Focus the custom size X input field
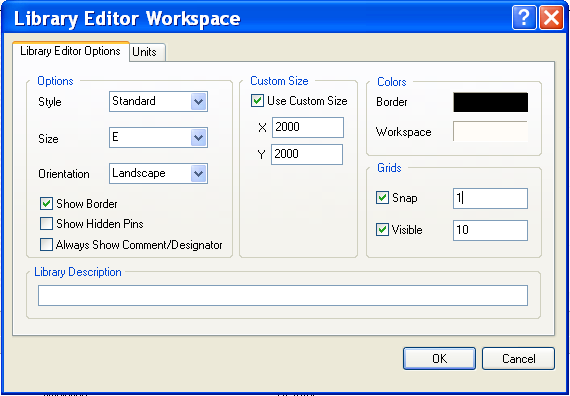 tap(308, 127)
